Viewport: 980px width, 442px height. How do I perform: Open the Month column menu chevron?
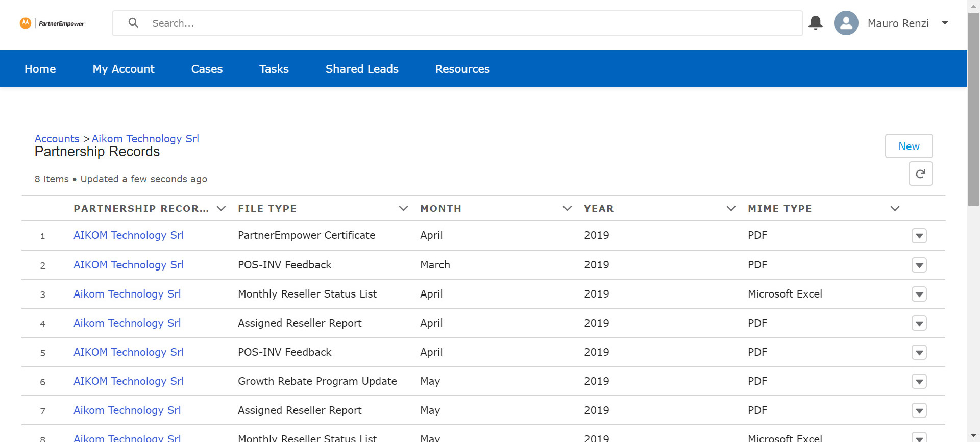(567, 208)
